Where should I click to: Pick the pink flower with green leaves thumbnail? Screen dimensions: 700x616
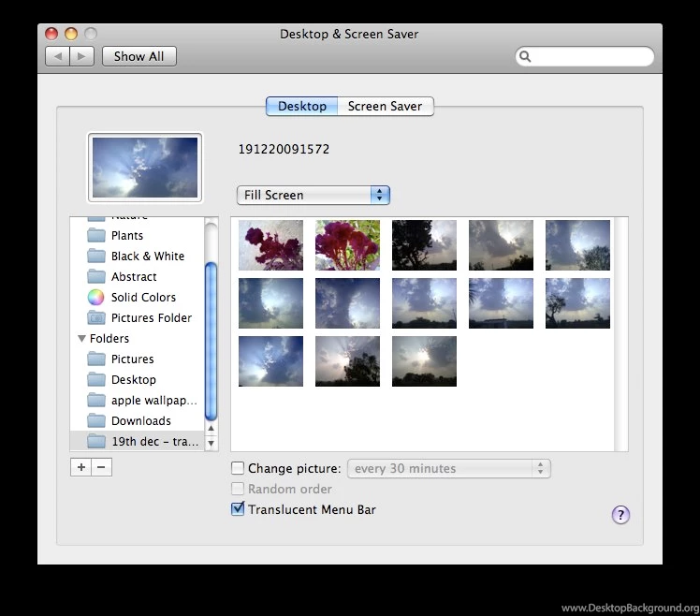[347, 244]
